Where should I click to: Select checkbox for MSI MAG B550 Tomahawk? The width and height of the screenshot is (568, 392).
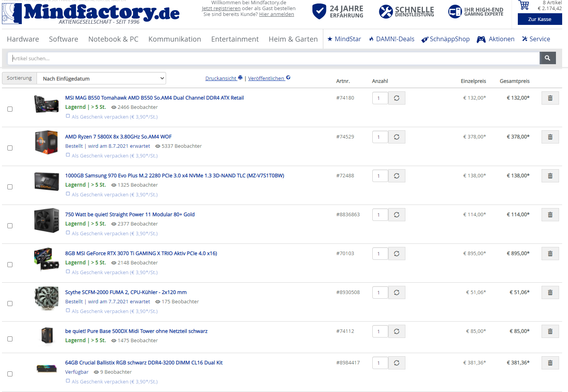coord(10,109)
